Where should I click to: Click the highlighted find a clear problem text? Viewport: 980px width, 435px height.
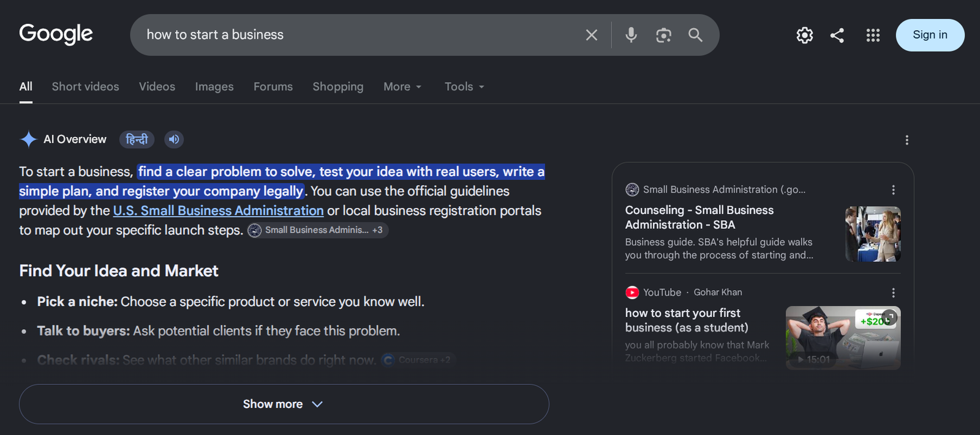[x=282, y=181]
